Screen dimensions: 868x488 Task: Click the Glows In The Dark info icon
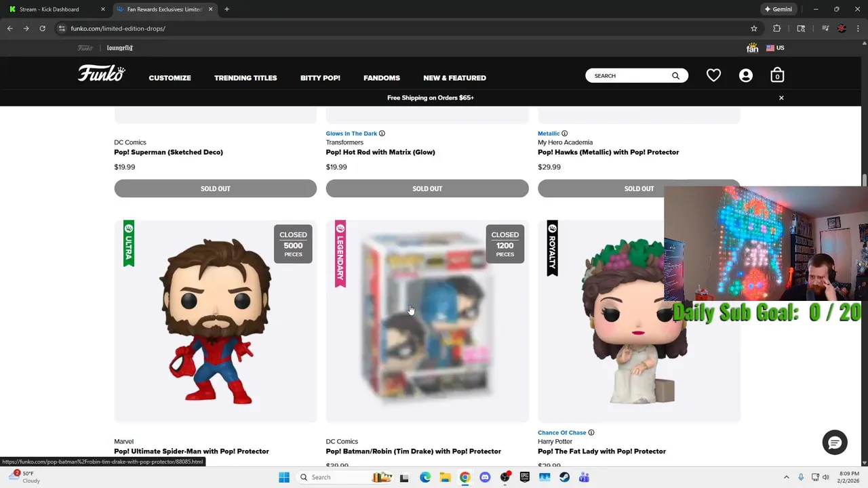[x=382, y=134]
